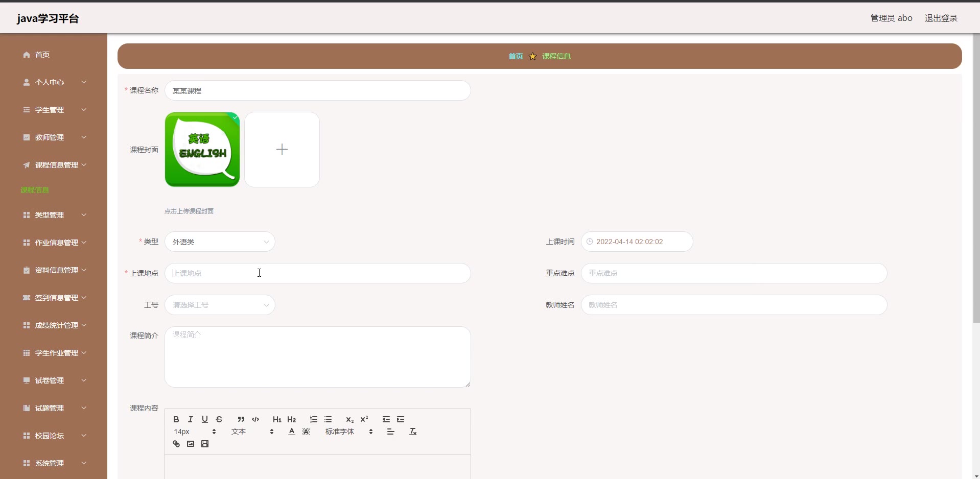Viewport: 980px width, 479px height.
Task: Open 签到信息管理 in the sidebar
Action: pos(54,298)
